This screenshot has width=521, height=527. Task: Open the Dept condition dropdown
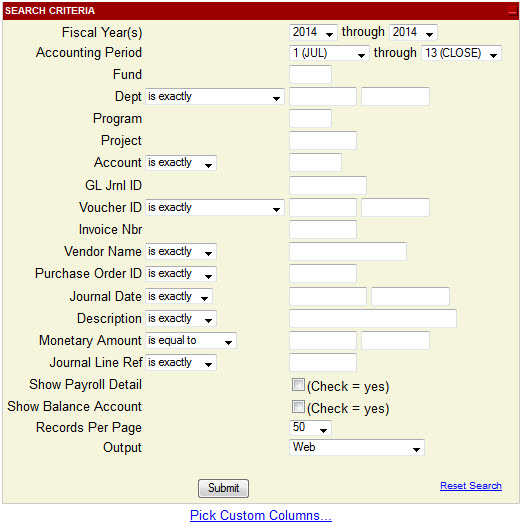click(215, 97)
